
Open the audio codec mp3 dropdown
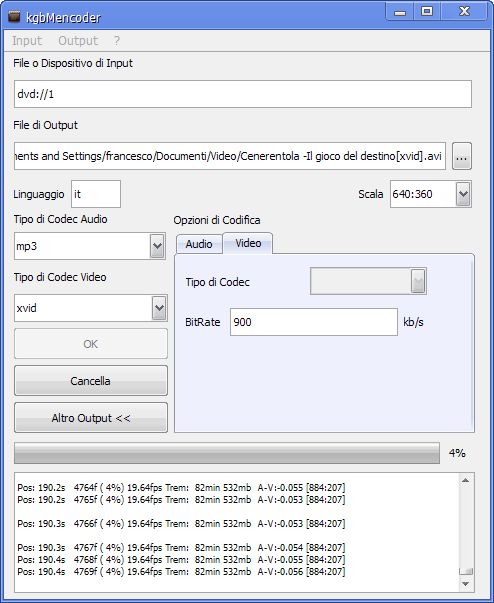(157, 246)
